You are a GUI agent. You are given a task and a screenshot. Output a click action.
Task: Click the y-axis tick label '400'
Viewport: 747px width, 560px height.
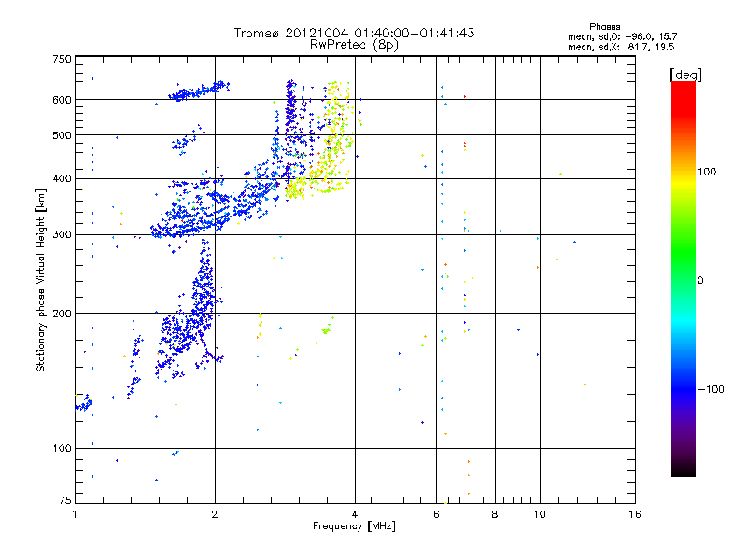63,179
